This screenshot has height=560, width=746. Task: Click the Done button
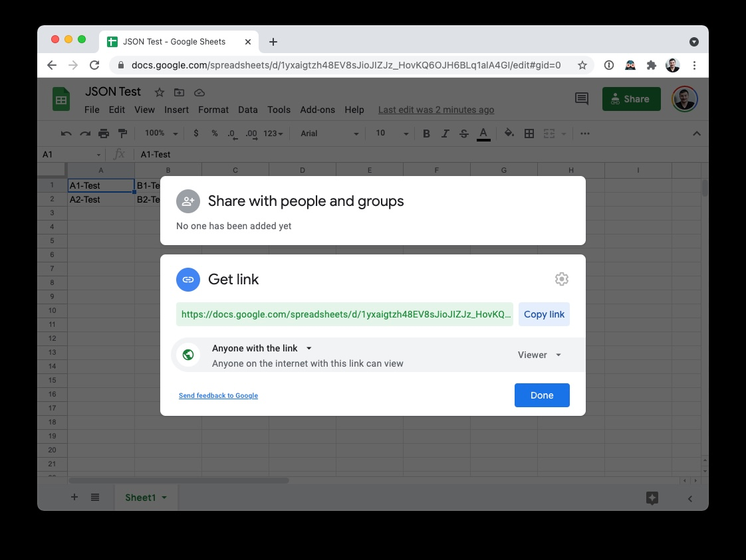coord(542,395)
